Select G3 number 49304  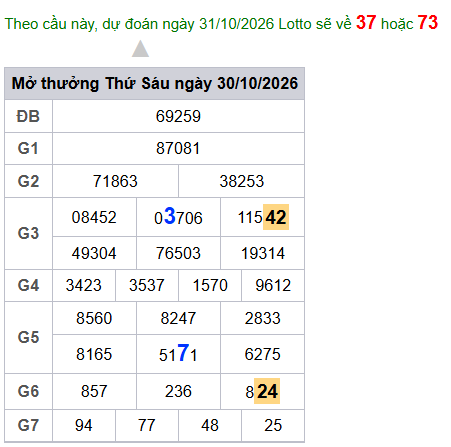pyautogui.click(x=94, y=253)
